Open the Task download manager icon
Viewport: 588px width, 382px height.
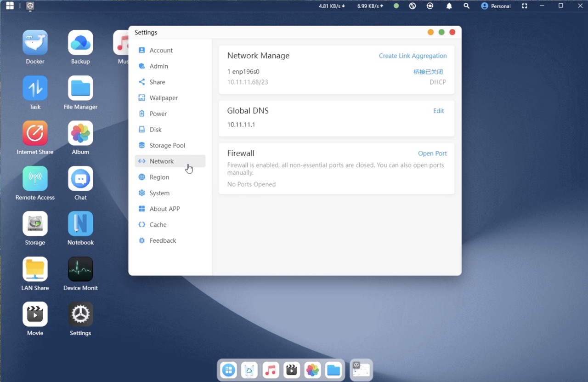pyautogui.click(x=35, y=88)
